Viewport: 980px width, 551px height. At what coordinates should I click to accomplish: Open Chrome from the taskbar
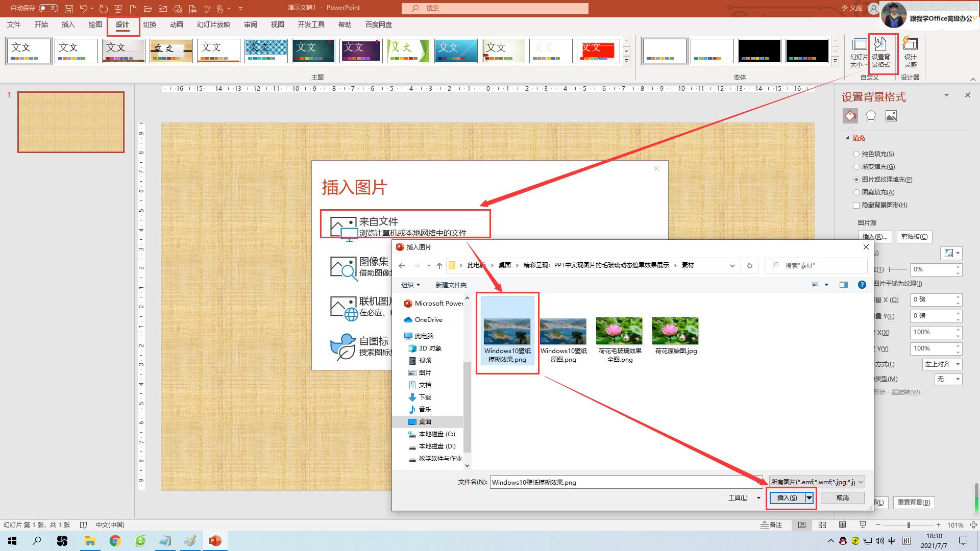pyautogui.click(x=115, y=541)
